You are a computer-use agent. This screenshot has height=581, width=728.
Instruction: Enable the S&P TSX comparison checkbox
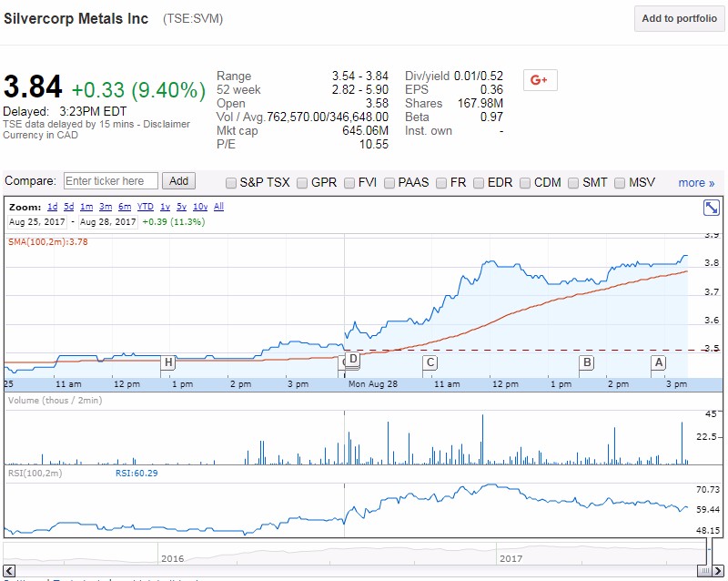[x=231, y=183]
